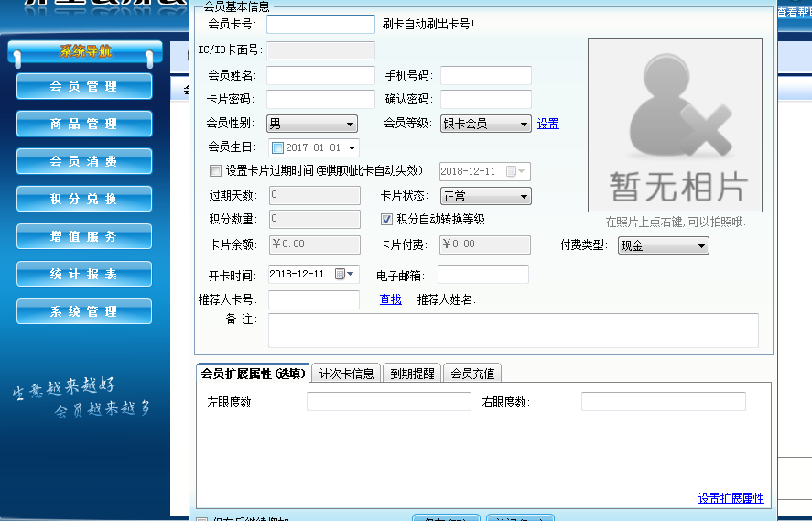Viewport: 812px width, 521px height.
Task: Click the 查找 link
Action: (x=391, y=299)
